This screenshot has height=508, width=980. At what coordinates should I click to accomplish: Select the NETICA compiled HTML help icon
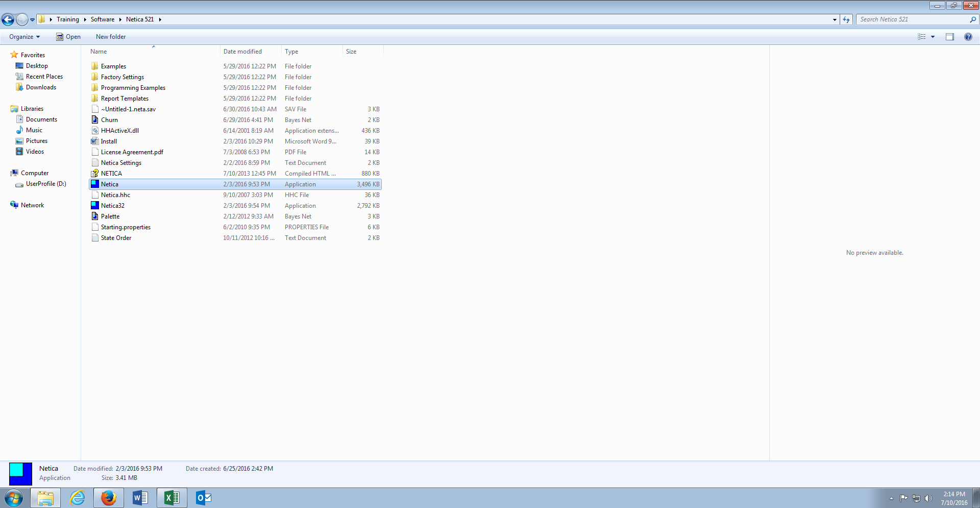coord(95,173)
